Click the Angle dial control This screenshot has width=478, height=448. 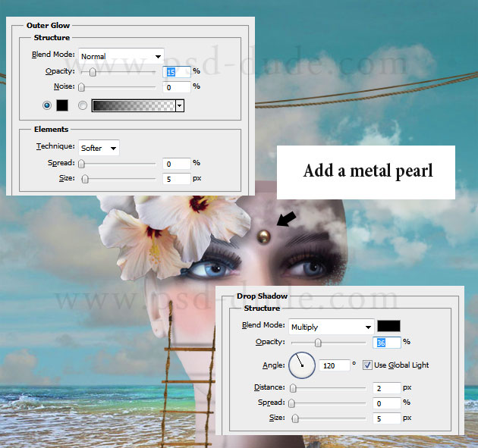click(302, 365)
